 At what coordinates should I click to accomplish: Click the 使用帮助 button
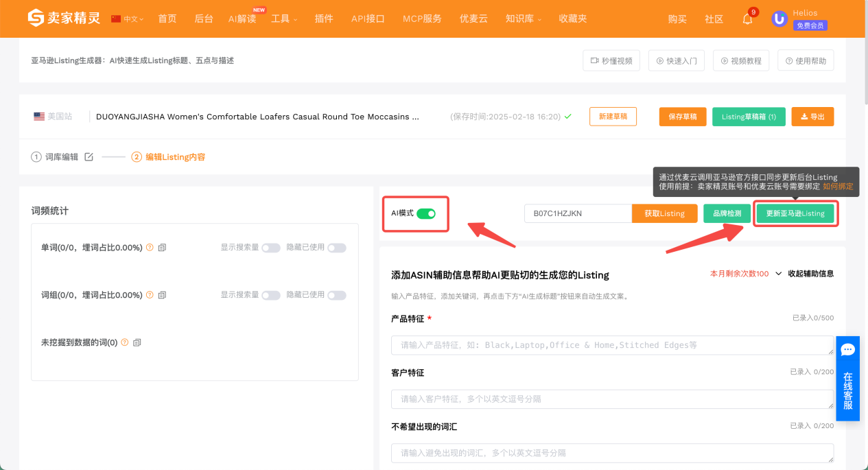pyautogui.click(x=806, y=60)
